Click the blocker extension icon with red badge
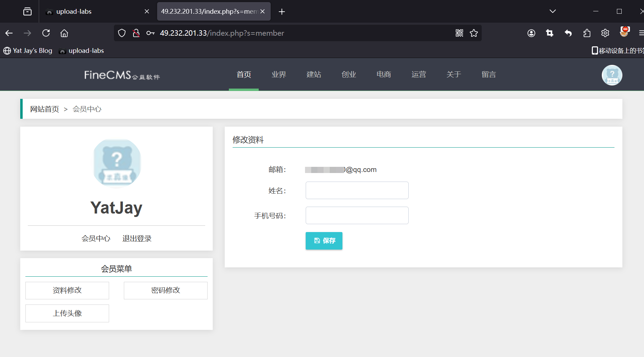 point(624,32)
